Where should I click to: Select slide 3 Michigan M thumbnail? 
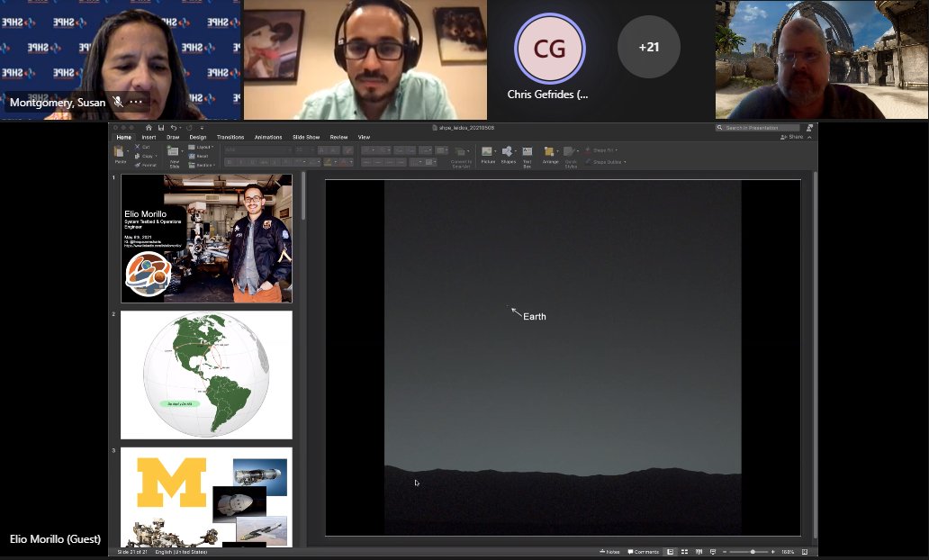(206, 497)
